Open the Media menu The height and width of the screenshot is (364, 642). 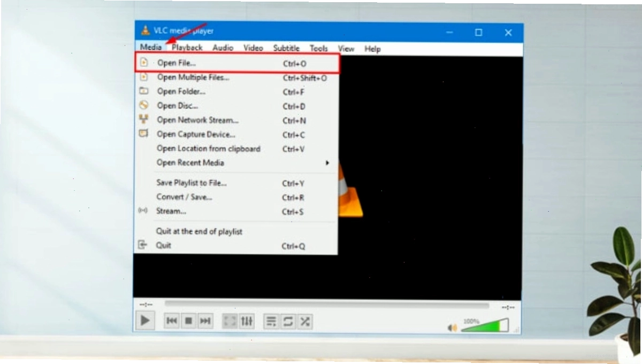[151, 48]
